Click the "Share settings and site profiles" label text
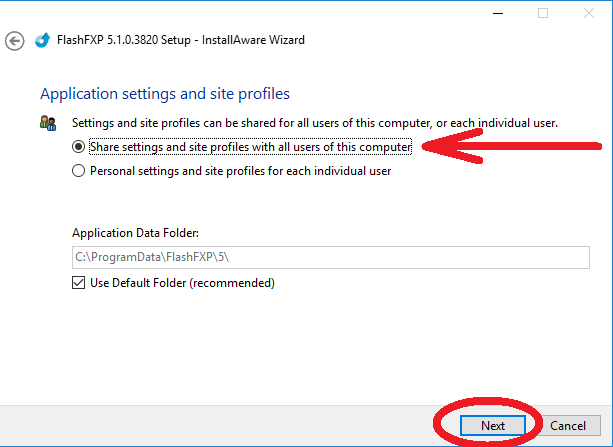The image size is (613, 447). (250, 147)
